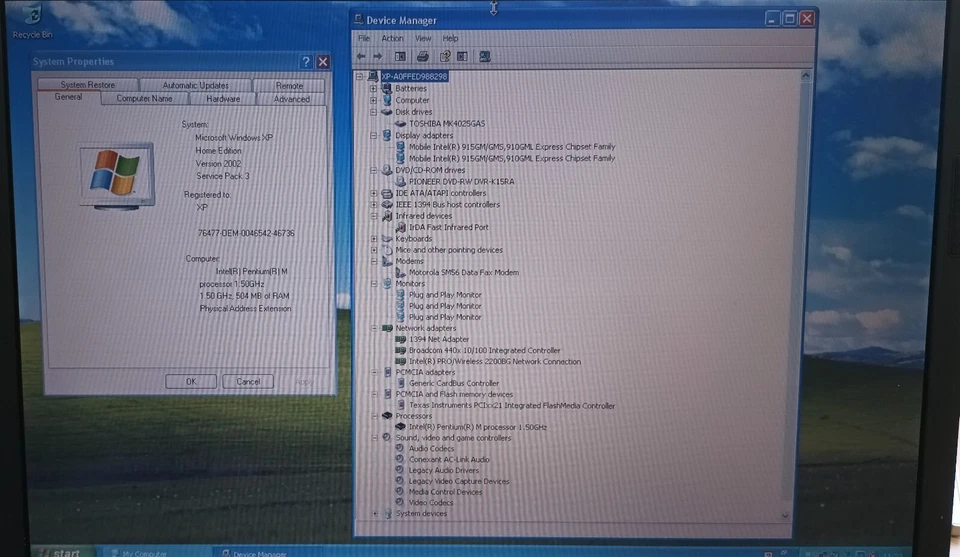The height and width of the screenshot is (557, 960).
Task: Open the File menu in Device Manager
Action: coord(364,38)
